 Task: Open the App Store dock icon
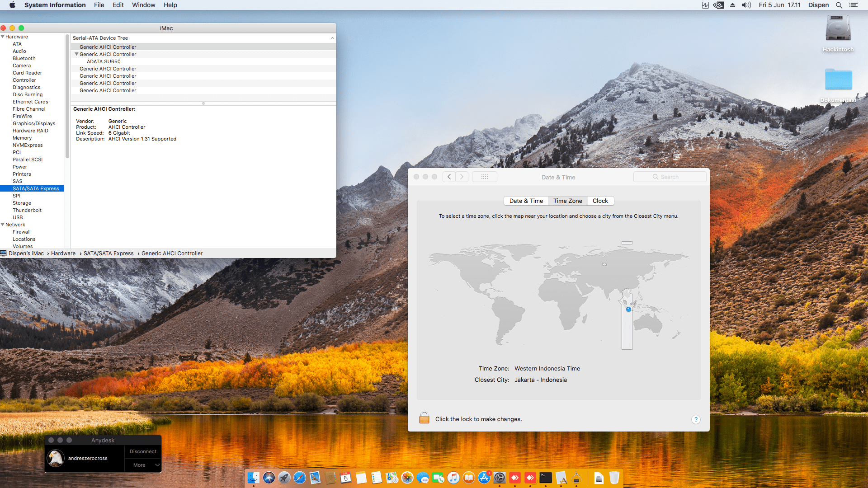(x=484, y=478)
